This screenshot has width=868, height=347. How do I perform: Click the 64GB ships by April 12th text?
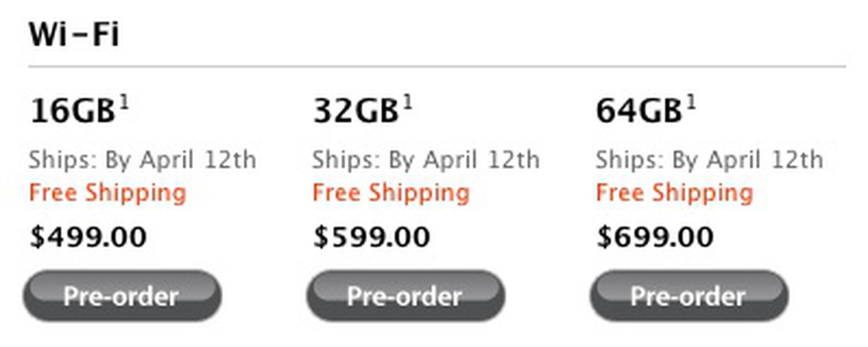[x=709, y=160]
